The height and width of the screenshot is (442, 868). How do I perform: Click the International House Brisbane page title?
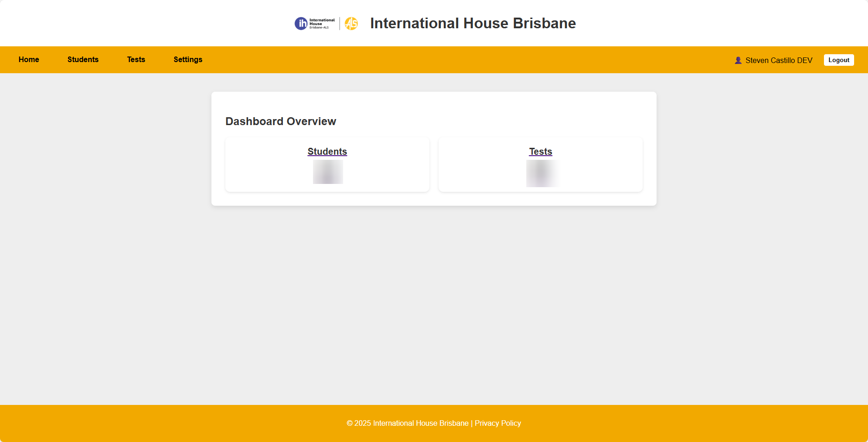coord(472,23)
